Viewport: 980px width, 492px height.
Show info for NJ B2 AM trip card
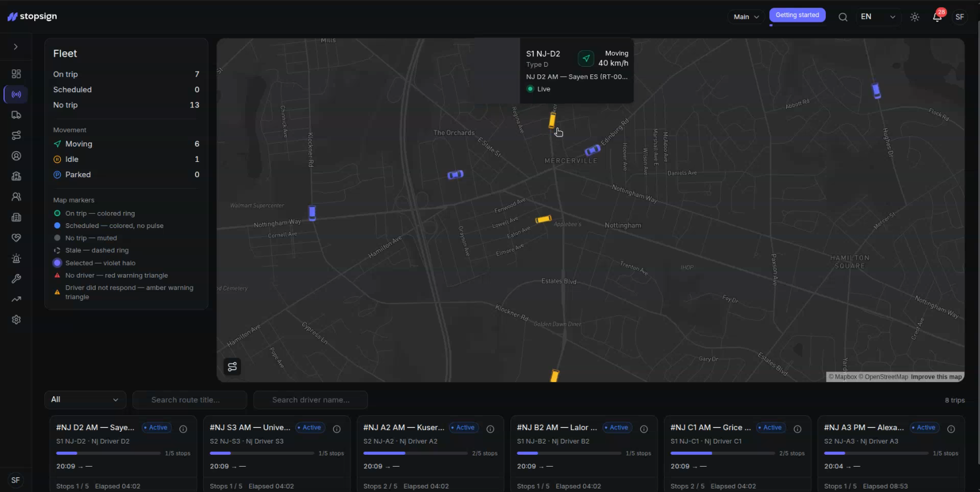(644, 429)
